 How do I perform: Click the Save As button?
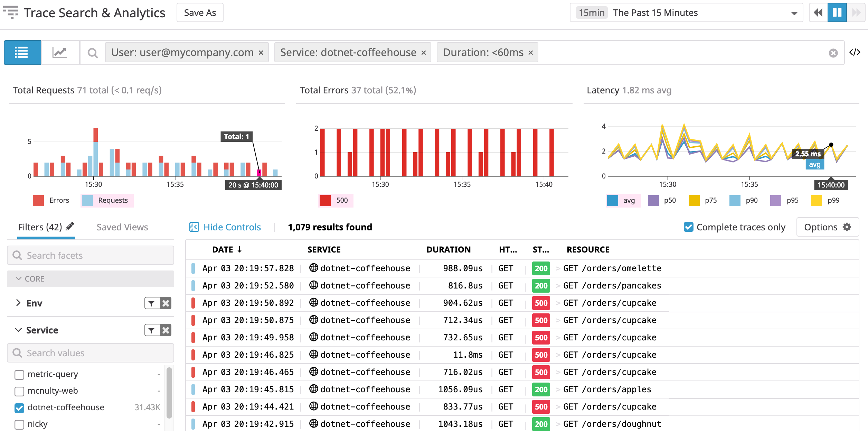199,12
